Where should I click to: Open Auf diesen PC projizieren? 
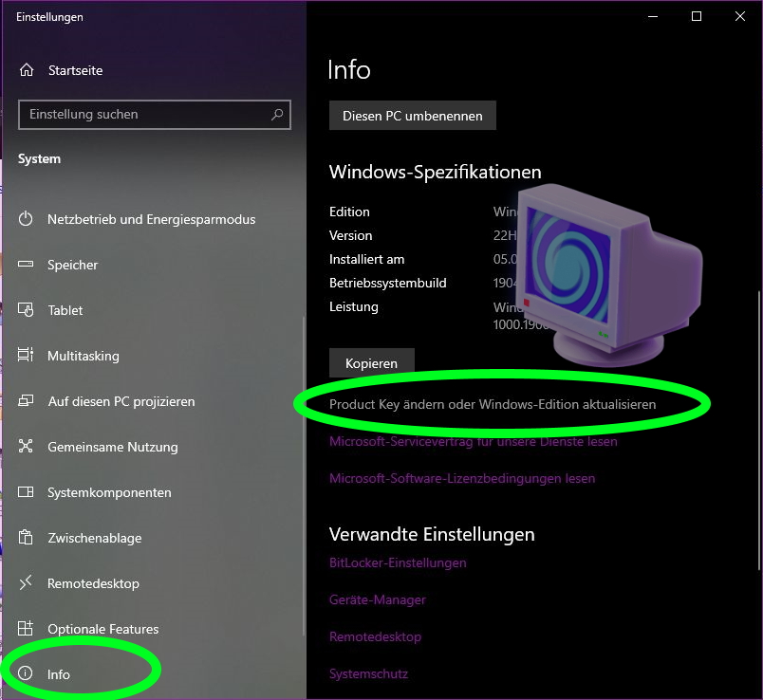pyautogui.click(x=121, y=401)
